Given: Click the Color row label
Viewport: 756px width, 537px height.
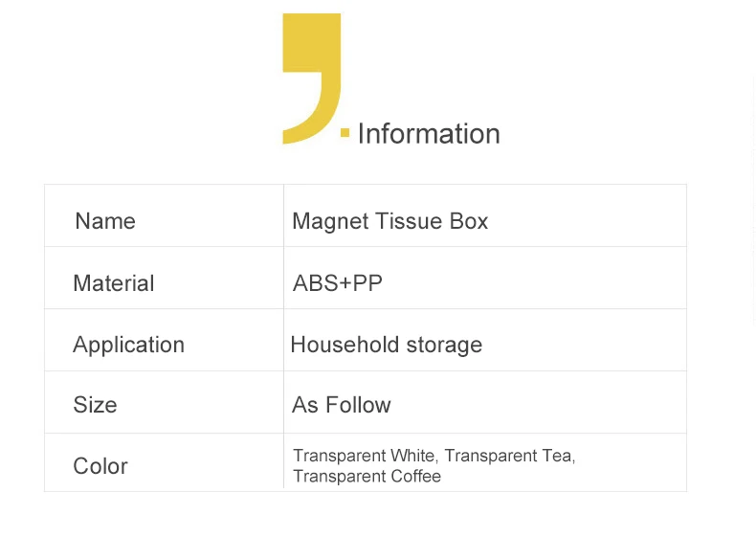Looking at the screenshot, I should point(100,466).
